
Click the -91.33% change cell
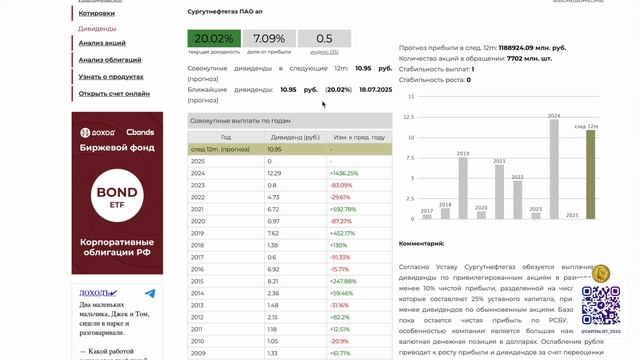359,257
